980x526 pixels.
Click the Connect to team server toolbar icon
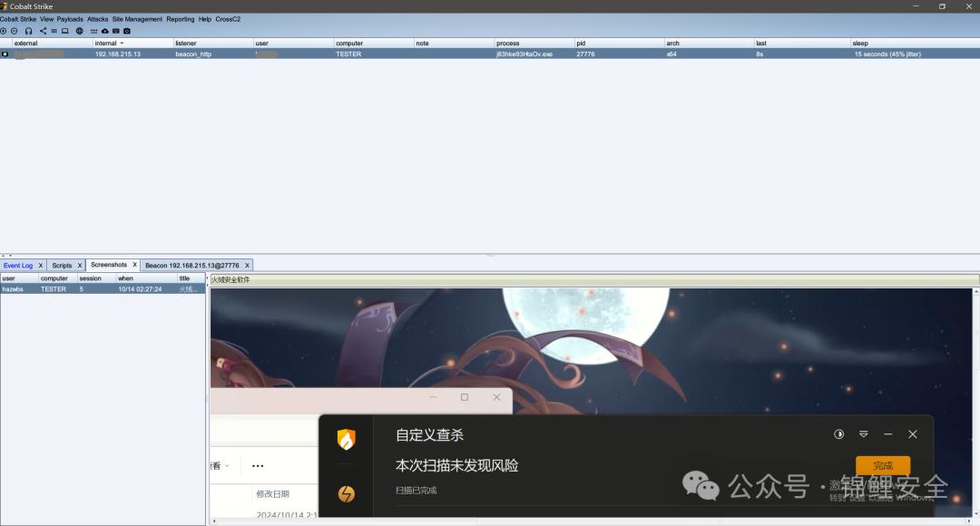[x=3, y=31]
